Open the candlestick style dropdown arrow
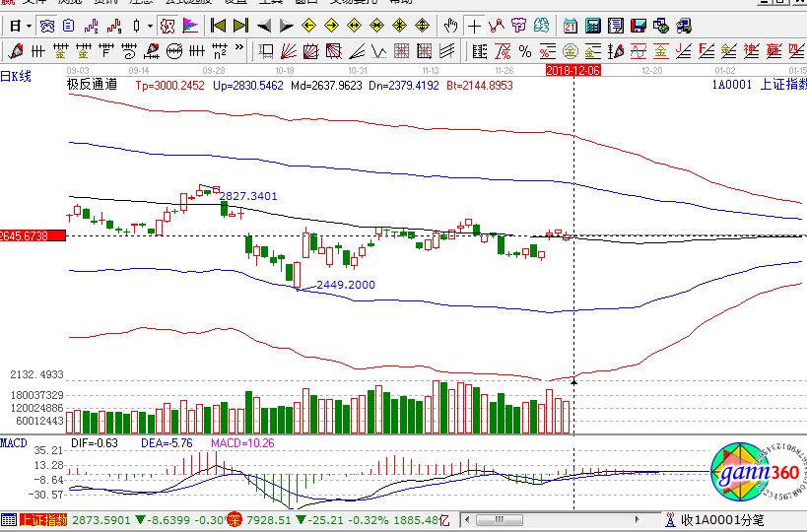807x532 pixels. 149,26
